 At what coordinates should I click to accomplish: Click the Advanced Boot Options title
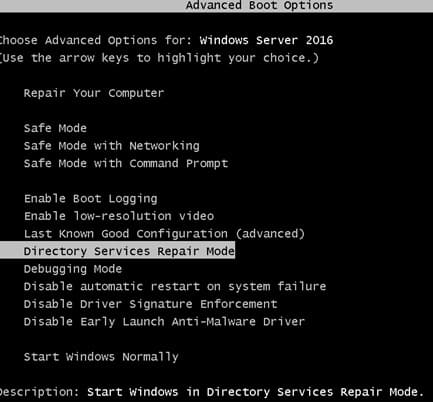tap(259, 6)
